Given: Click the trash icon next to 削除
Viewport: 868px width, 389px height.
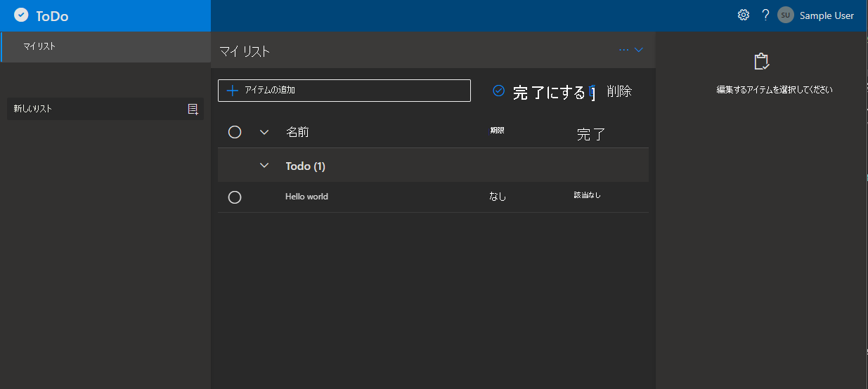Looking at the screenshot, I should (592, 92).
